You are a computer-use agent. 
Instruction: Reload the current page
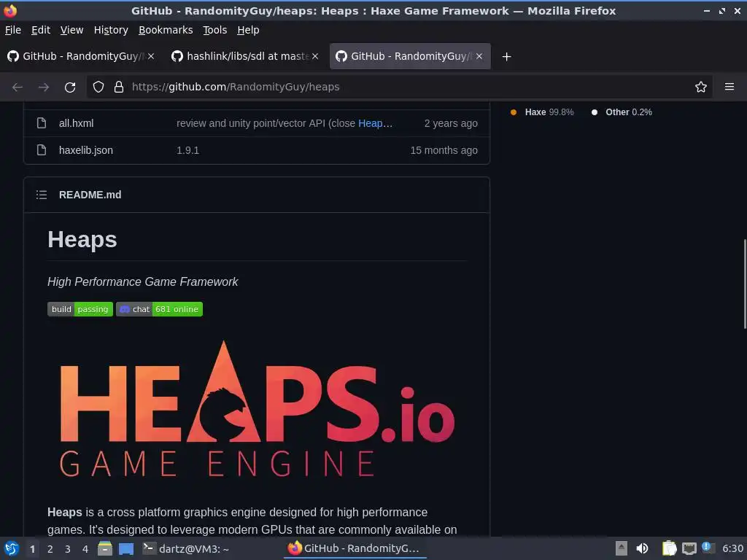pos(70,87)
